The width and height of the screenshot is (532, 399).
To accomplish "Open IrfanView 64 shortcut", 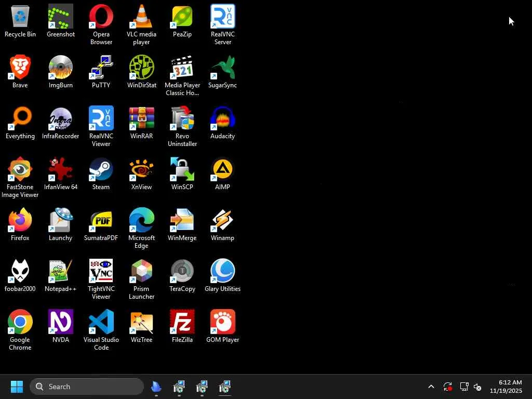I will click(61, 174).
